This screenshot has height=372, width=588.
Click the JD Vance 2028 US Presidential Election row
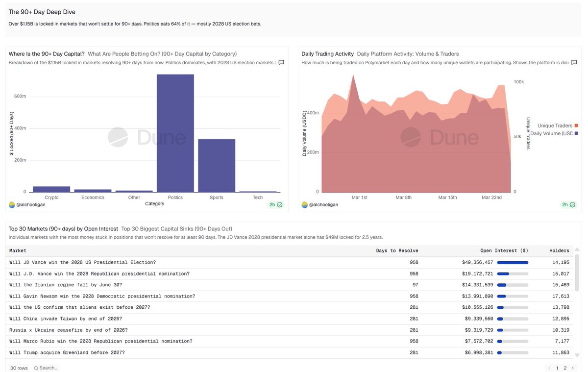[290, 262]
